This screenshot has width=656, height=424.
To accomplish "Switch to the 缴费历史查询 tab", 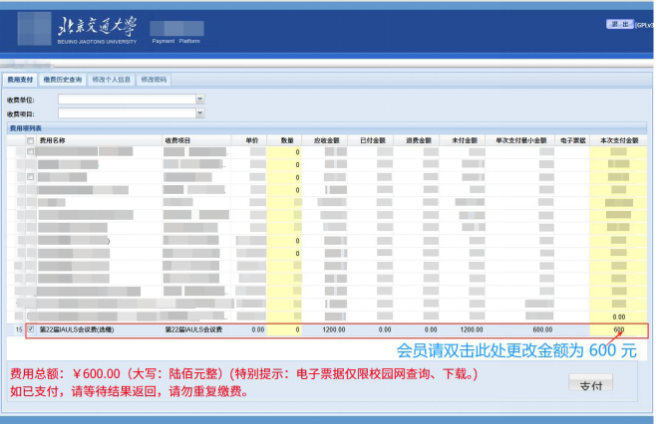I will pos(63,80).
